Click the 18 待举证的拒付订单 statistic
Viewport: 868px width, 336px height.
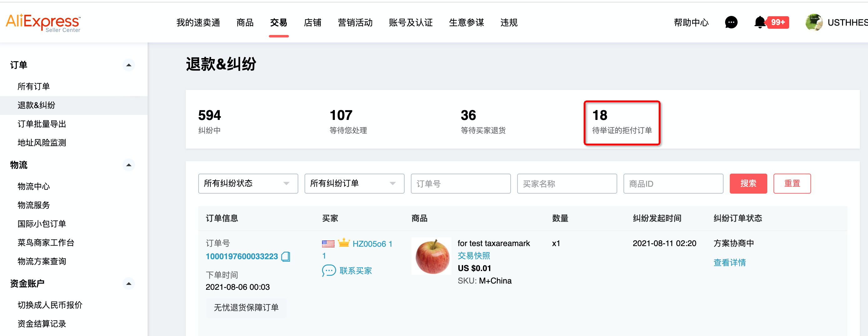[622, 122]
